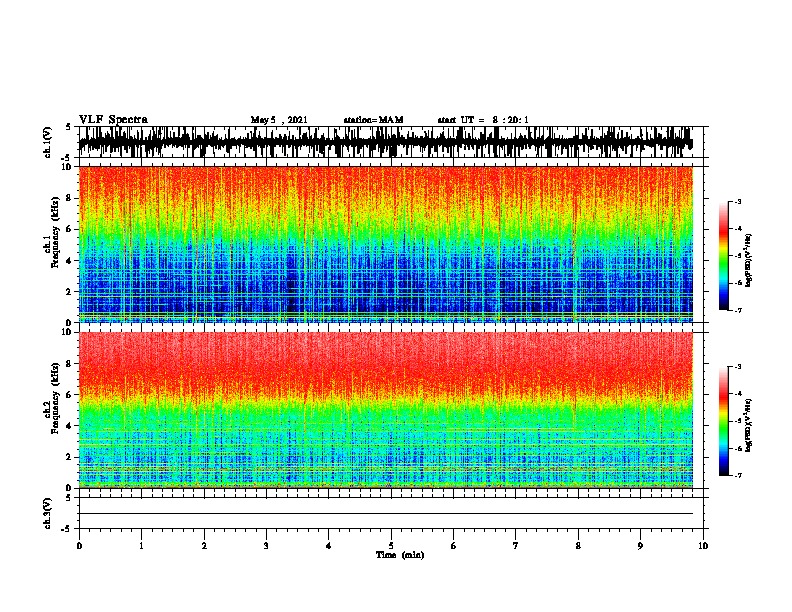Click the "-3" label on ch.1 color bar
792x612 pixels.
tap(737, 201)
